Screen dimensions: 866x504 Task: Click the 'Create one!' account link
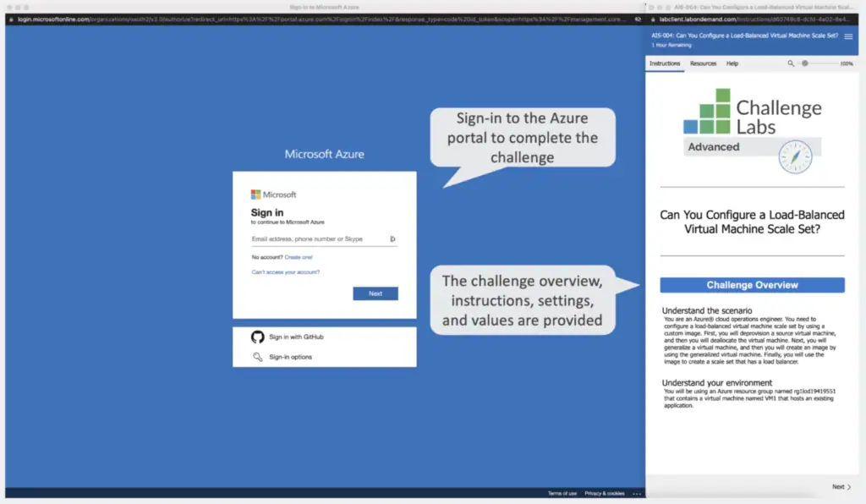(299, 256)
